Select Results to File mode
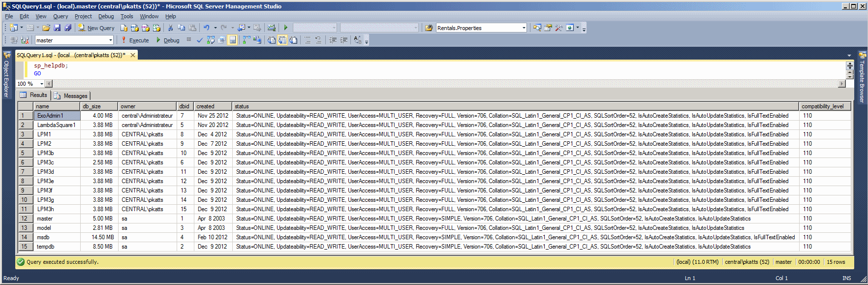Screen dimensions: 868x285 (293, 40)
